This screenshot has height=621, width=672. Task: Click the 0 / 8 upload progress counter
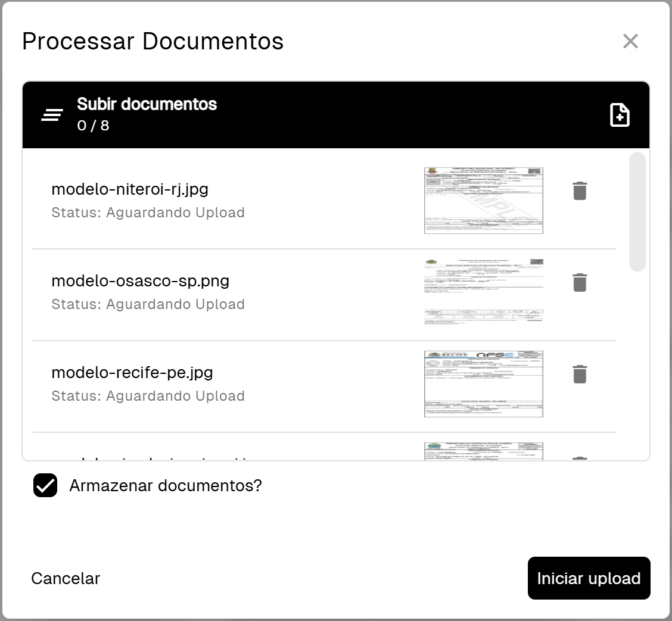pos(93,126)
